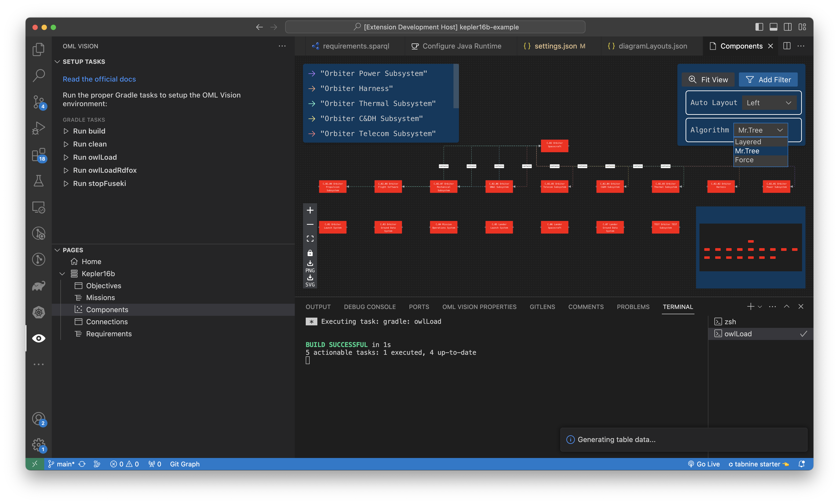Viewport: 839px width, 504px height.
Task: Select the zsh terminal
Action: (761, 322)
